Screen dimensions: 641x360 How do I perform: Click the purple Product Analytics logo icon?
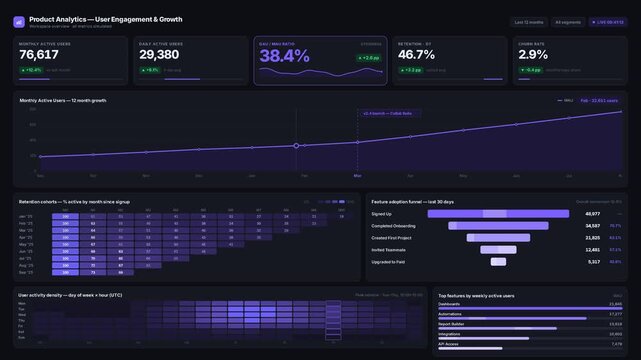point(19,22)
